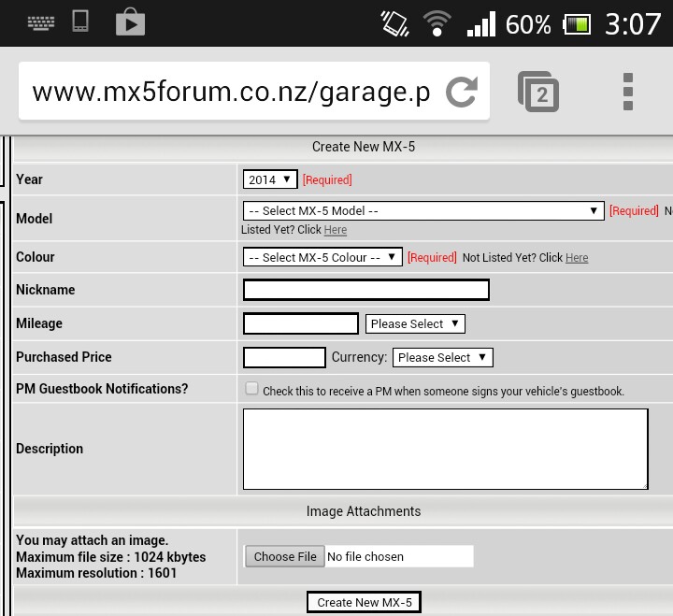This screenshot has height=616, width=673.
Task: Tap the Play Store notification icon
Action: click(130, 22)
